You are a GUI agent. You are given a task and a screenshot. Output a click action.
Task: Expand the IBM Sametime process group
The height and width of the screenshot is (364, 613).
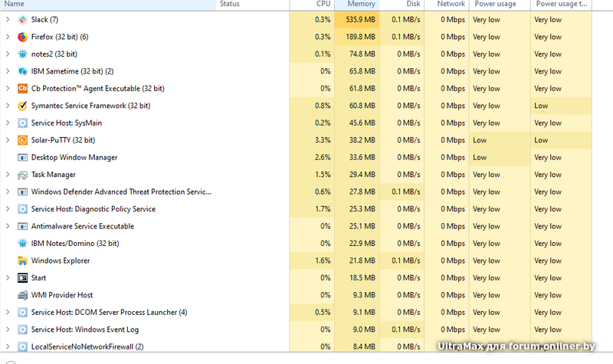point(7,71)
